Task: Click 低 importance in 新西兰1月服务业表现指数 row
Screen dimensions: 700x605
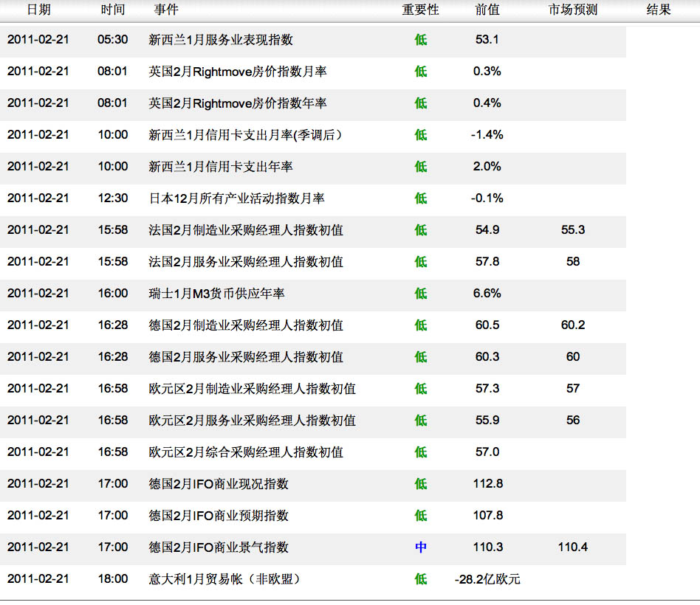Action: (x=421, y=40)
